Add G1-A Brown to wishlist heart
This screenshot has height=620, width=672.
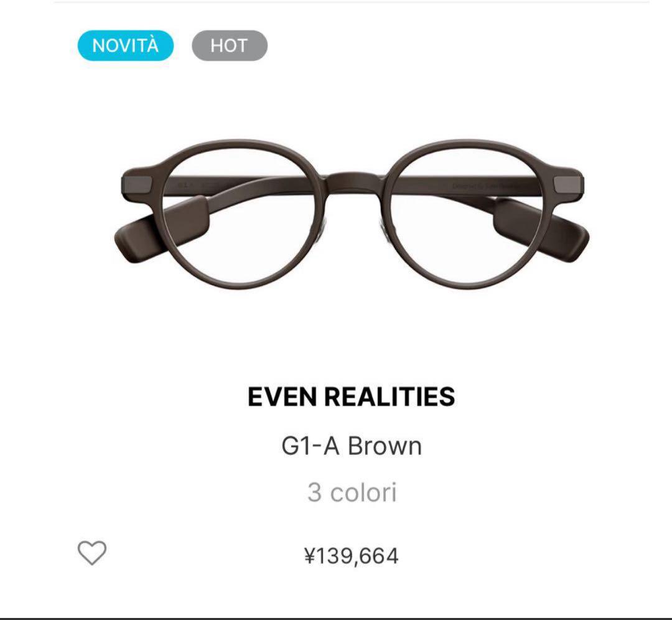pyautogui.click(x=92, y=553)
